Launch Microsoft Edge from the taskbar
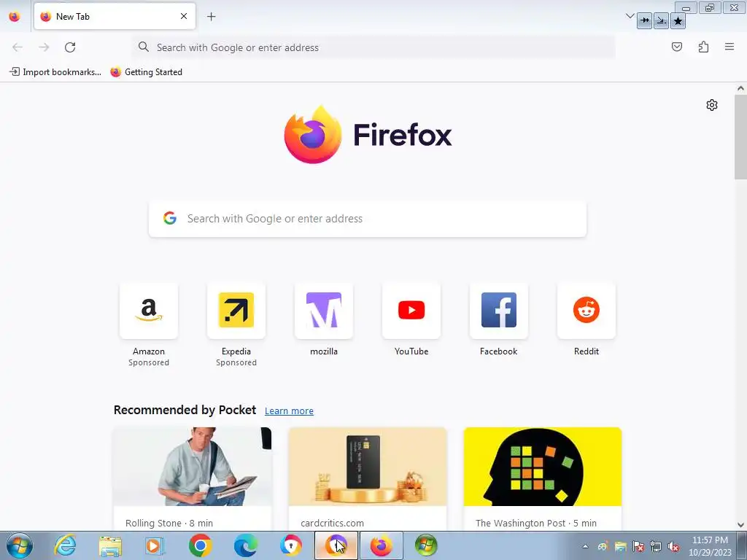 [245, 545]
